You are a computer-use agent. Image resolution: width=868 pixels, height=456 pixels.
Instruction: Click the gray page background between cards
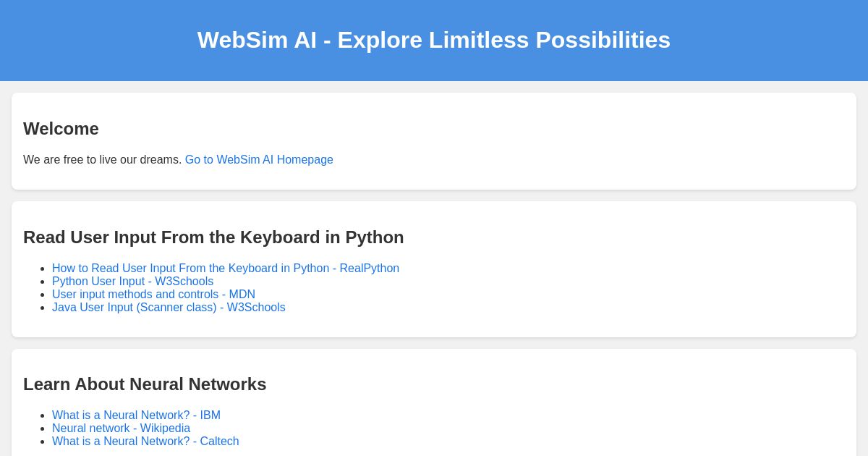[x=434, y=195]
